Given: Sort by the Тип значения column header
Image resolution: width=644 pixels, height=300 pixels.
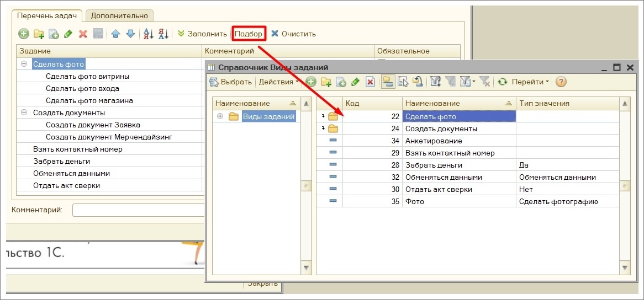Looking at the screenshot, I should pos(567,103).
